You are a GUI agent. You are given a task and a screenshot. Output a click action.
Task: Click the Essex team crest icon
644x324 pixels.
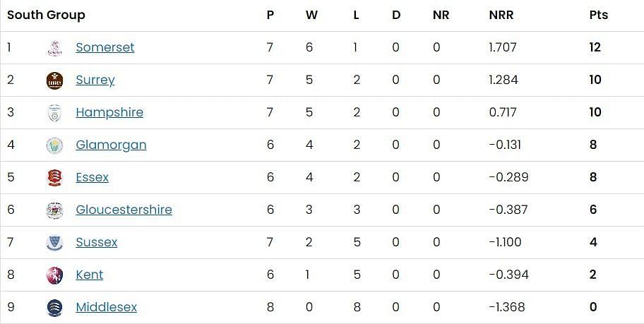(x=54, y=178)
